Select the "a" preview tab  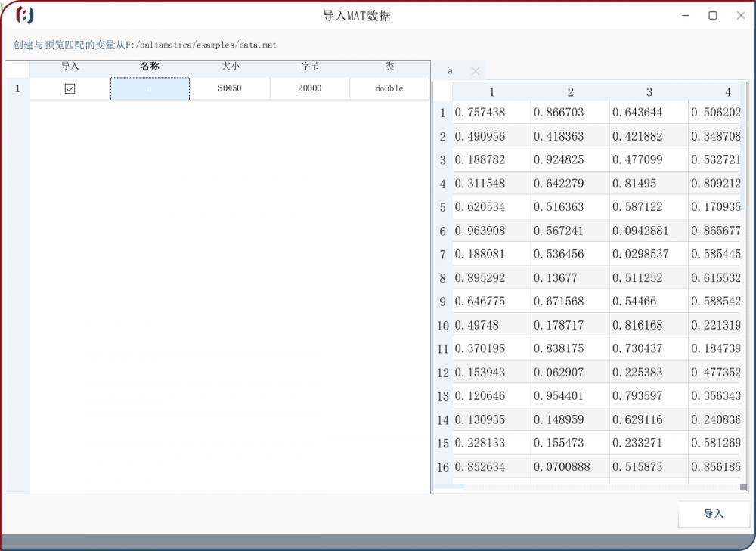450,70
